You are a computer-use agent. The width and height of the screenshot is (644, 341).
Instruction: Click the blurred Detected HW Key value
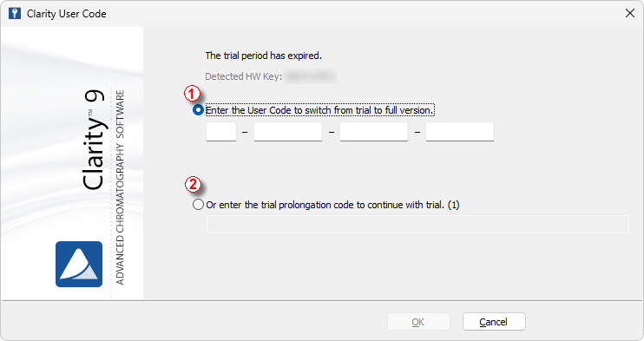311,76
